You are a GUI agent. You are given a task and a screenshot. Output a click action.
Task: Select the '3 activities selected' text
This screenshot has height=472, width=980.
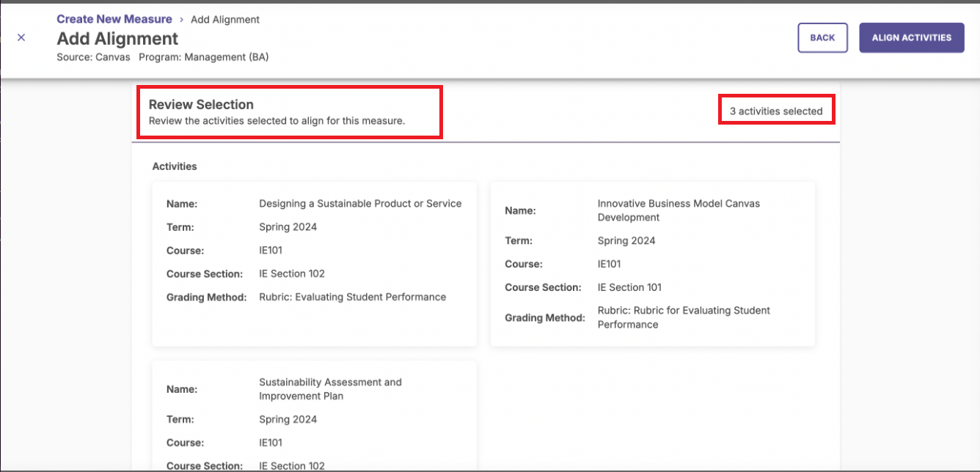coord(776,111)
